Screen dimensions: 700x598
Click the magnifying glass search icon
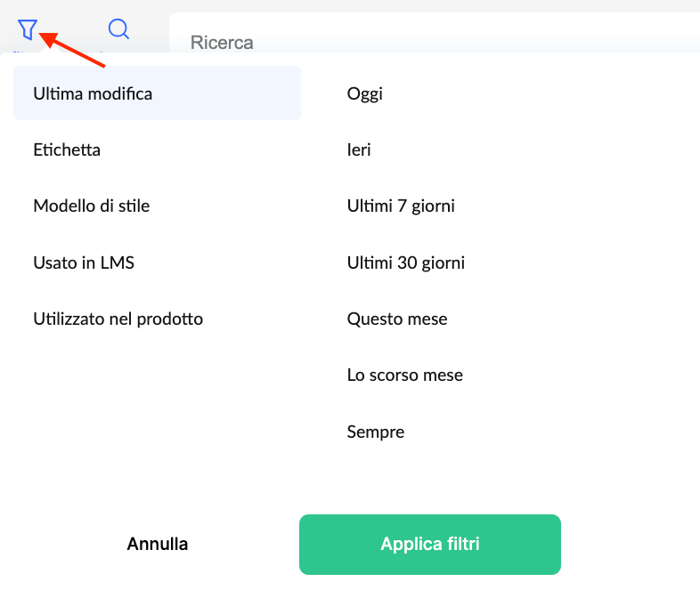118,29
